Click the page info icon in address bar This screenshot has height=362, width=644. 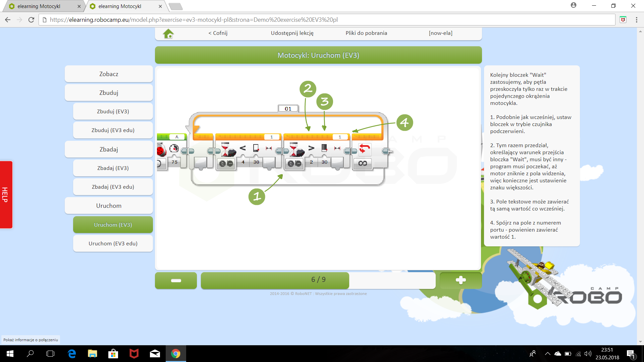point(44,20)
